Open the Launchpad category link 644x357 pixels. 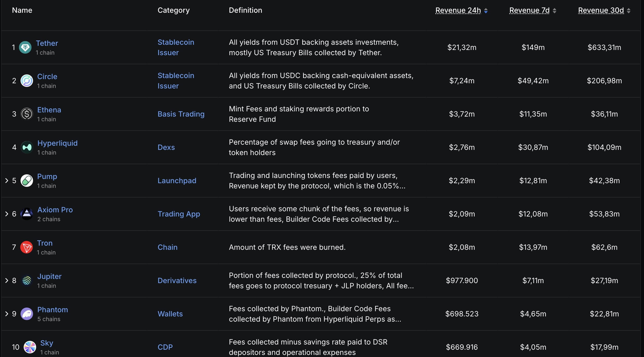pos(177,181)
